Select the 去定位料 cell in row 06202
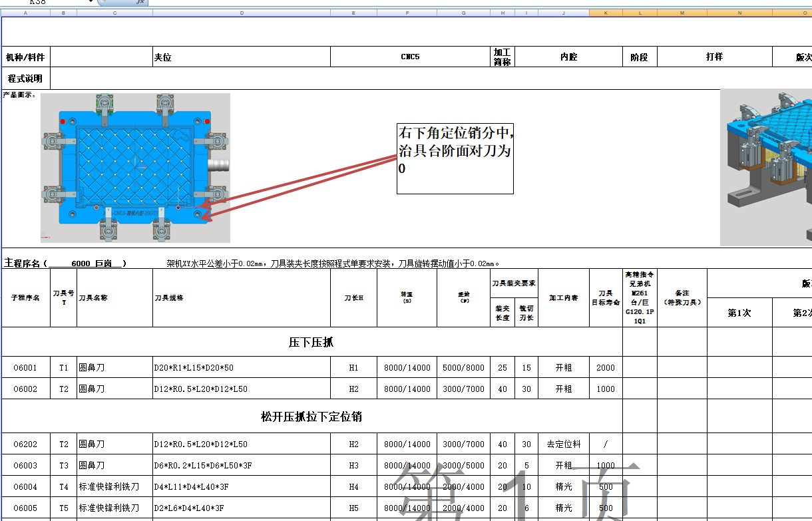Viewport: 812px width, 521px height. (564, 444)
